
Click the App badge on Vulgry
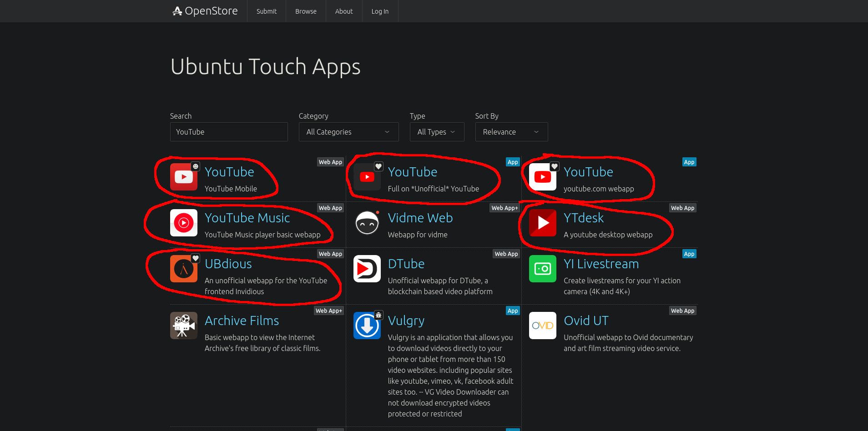click(513, 311)
